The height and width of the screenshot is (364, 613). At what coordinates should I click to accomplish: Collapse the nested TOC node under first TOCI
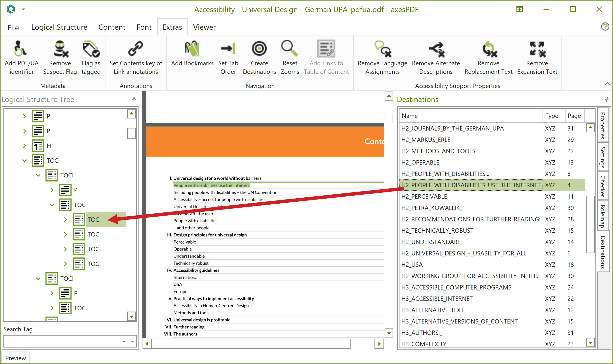(x=52, y=205)
